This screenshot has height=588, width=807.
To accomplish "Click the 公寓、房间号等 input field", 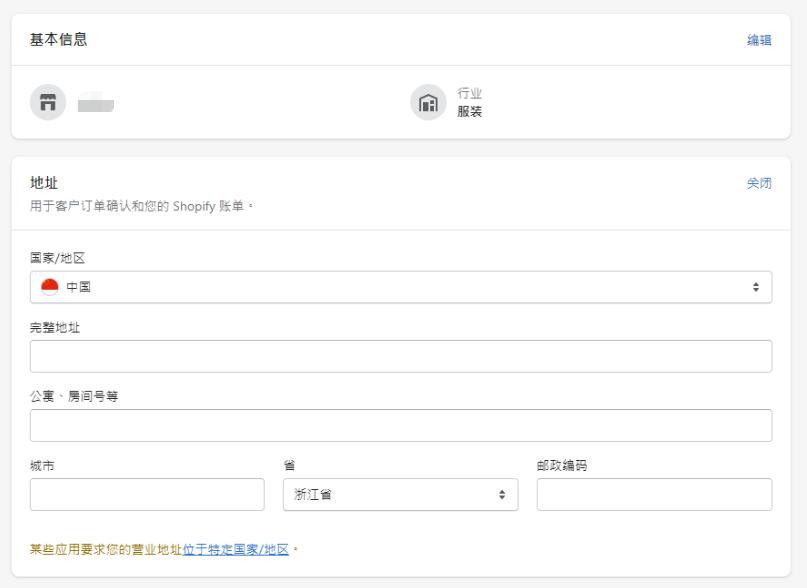I will 400,425.
